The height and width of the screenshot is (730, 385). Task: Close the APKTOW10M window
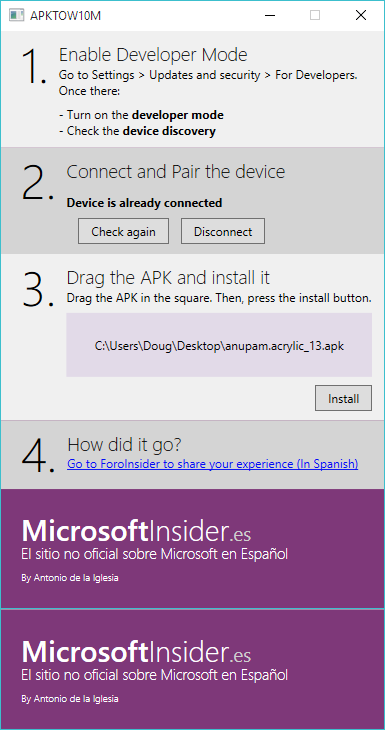tap(361, 15)
